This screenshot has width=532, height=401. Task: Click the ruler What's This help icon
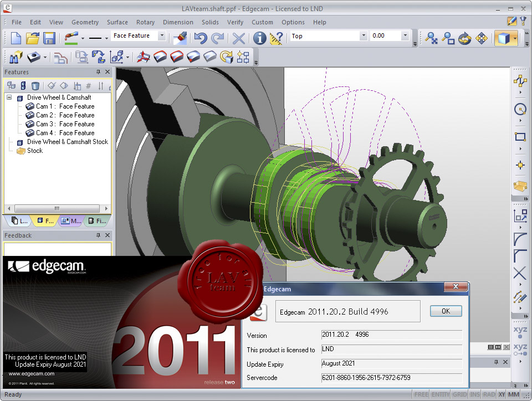tap(276, 38)
